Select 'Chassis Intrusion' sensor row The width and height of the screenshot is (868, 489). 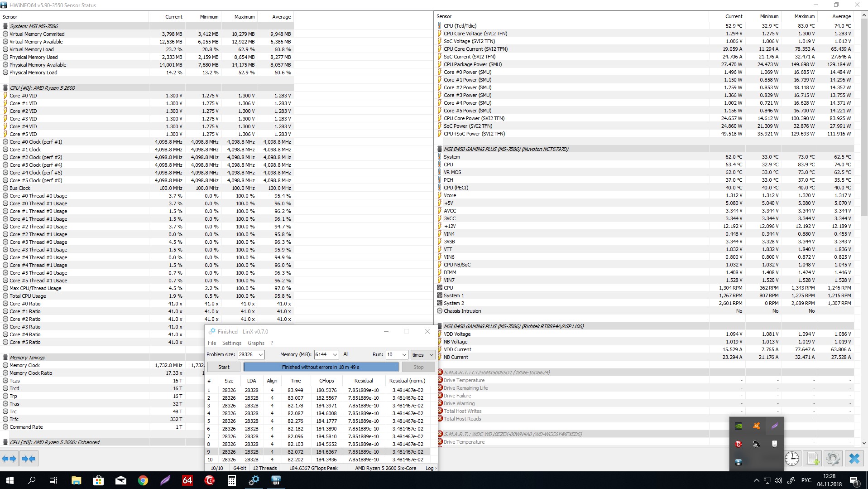(x=645, y=311)
